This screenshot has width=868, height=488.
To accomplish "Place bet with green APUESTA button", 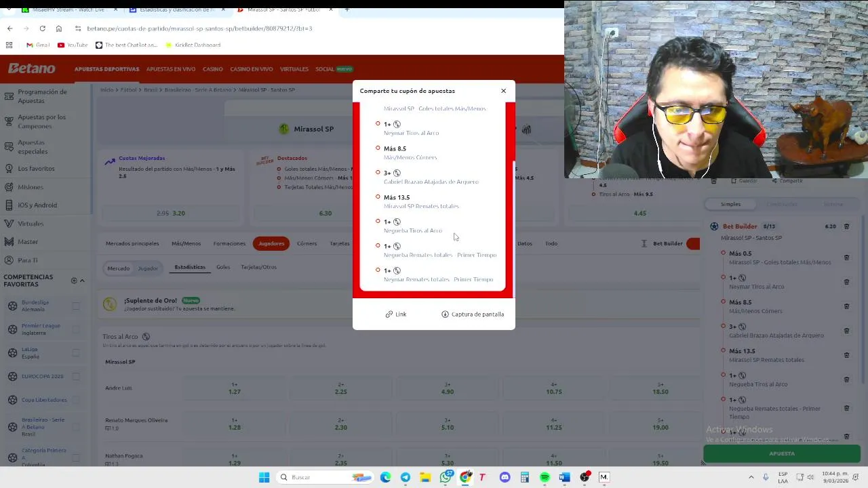I will (x=782, y=453).
